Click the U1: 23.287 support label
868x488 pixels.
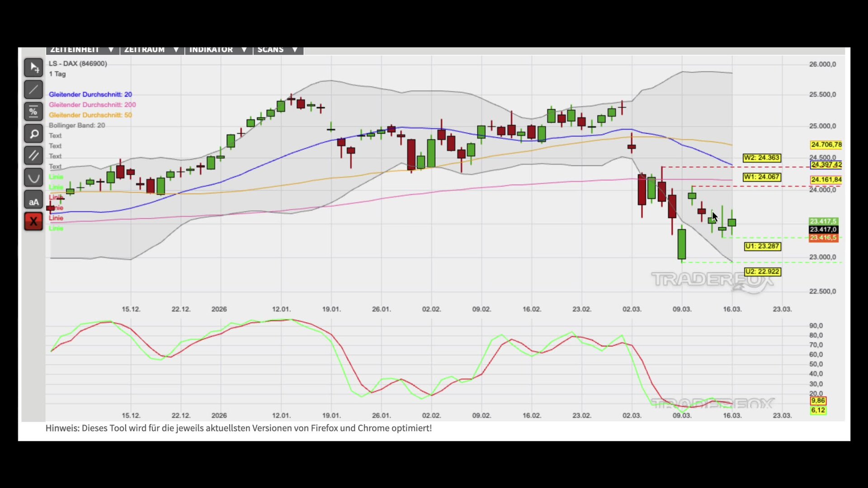point(762,246)
